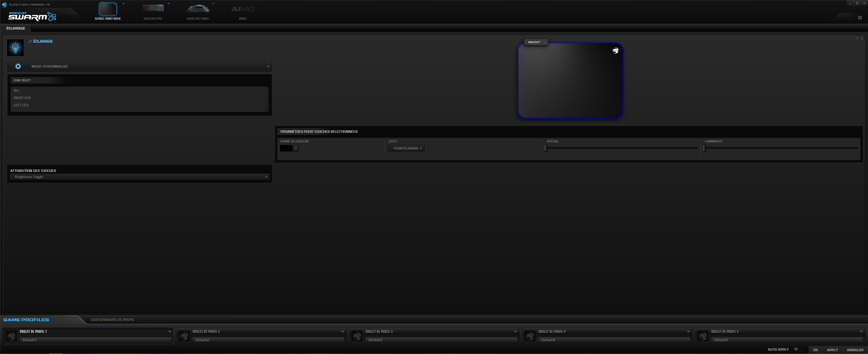The width and height of the screenshot is (868, 354).
Task: Click the Annuler button
Action: [x=855, y=350]
